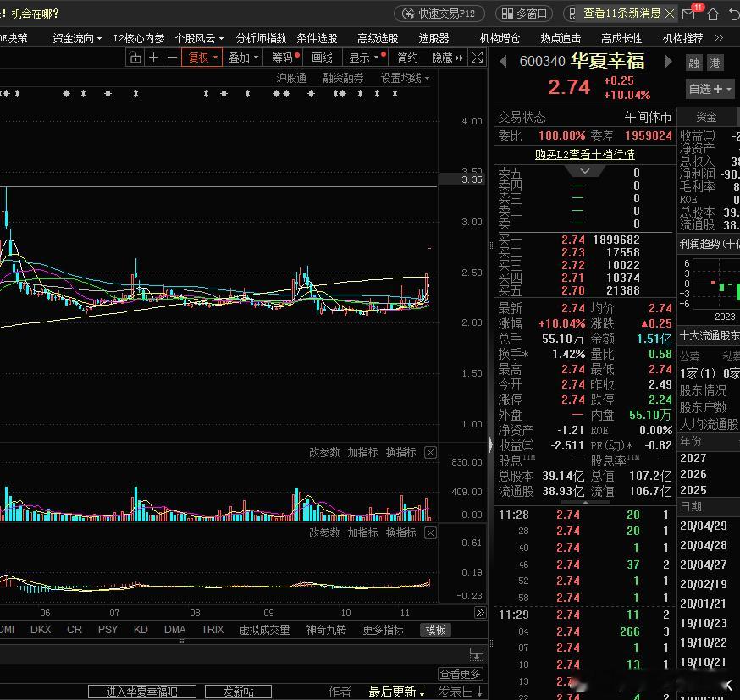740x700 pixels.
Task: Click 模板 template button
Action: [435, 630]
